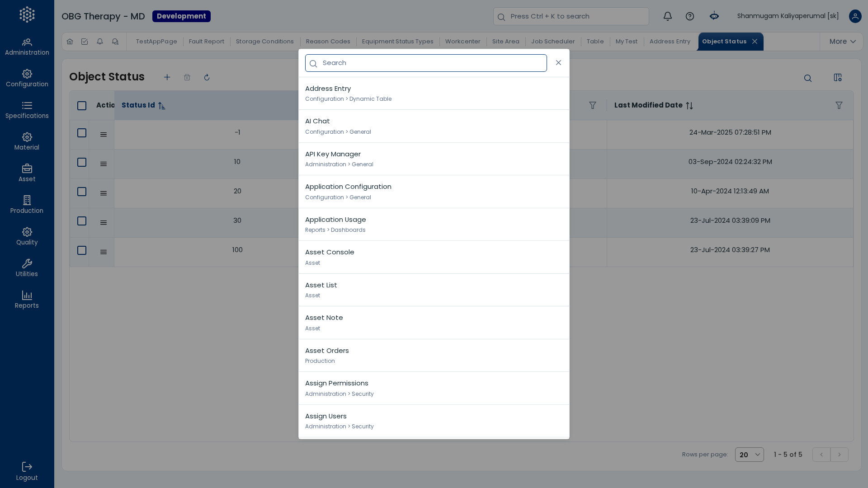Add a new Object Status record
The image size is (868, 488).
pos(167,77)
